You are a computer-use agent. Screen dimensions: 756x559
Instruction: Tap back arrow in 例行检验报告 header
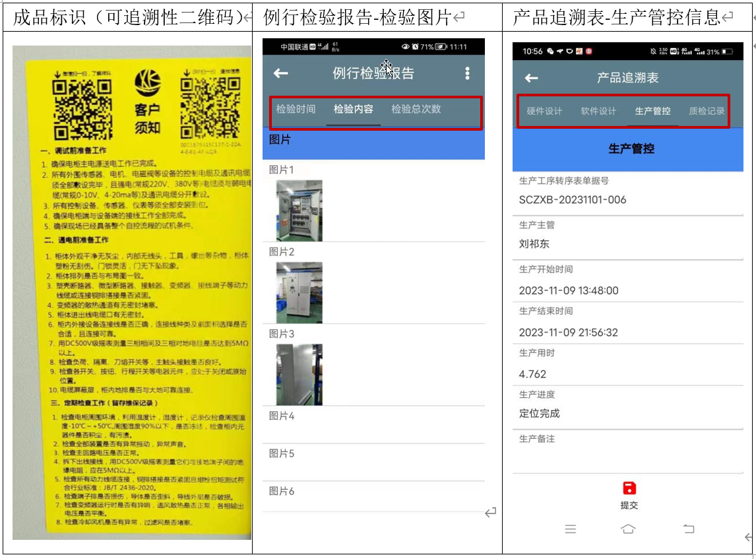[x=281, y=73]
